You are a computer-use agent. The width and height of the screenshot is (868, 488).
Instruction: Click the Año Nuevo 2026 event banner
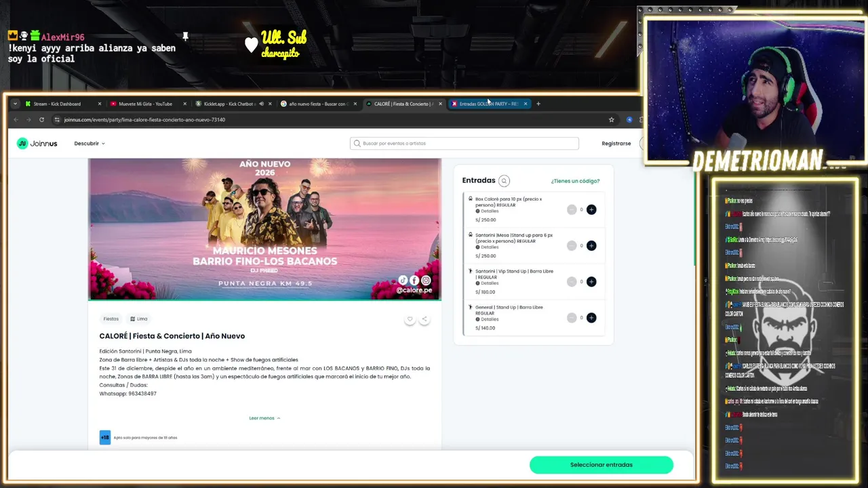tap(264, 229)
